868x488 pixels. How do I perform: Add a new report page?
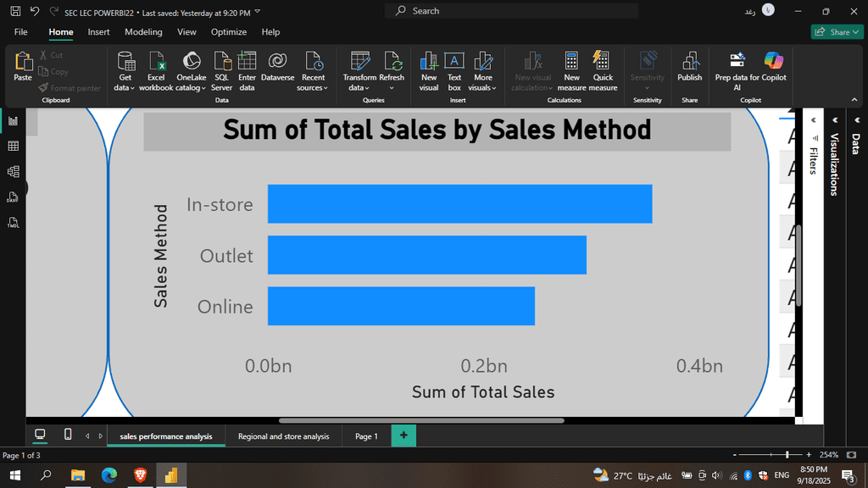coord(403,435)
